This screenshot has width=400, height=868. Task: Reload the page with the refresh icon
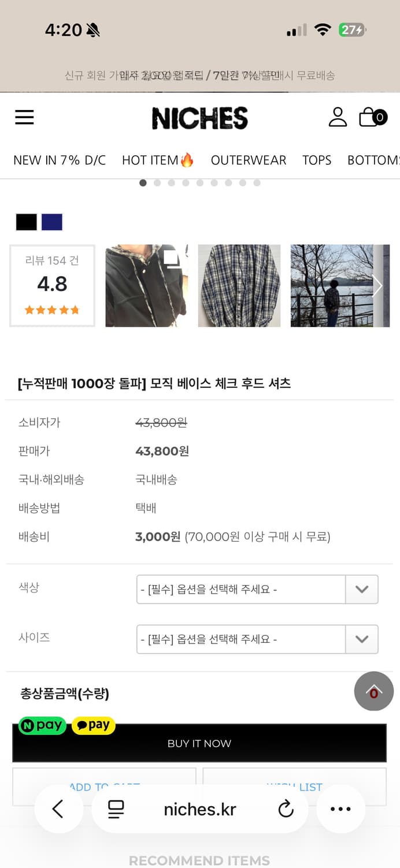(x=286, y=809)
